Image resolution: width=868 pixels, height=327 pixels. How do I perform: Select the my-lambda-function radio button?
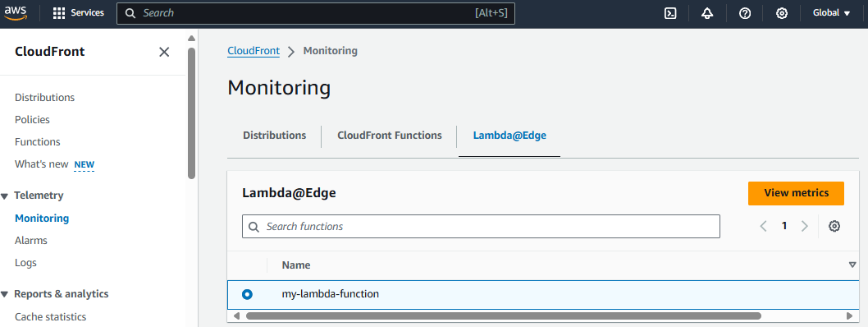(247, 294)
